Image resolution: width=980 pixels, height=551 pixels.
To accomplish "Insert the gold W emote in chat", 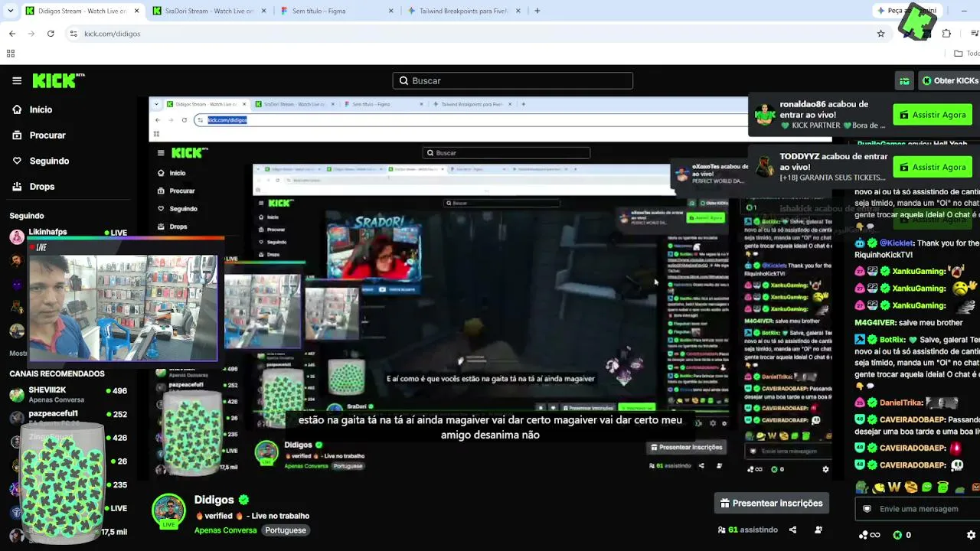I will pyautogui.click(x=894, y=487).
